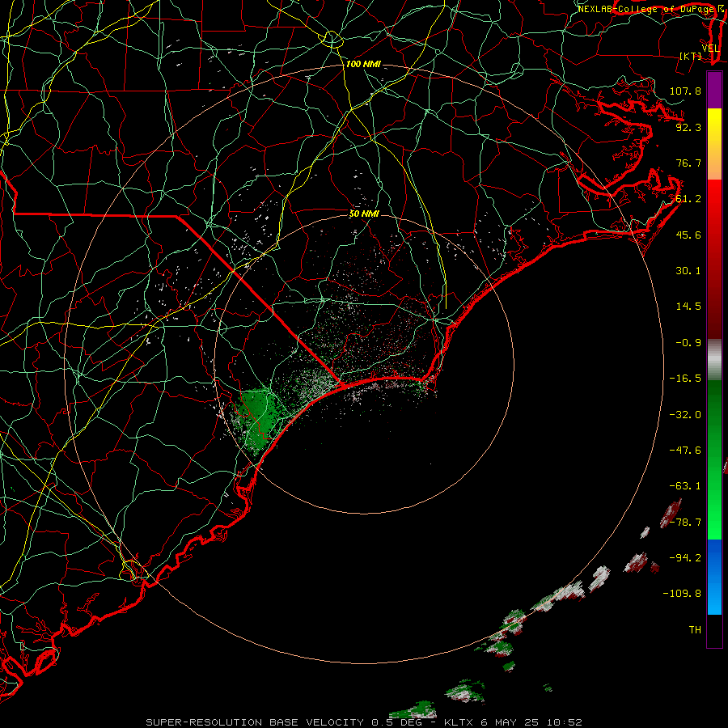Click the -109.8 velocity scale value

682,594
